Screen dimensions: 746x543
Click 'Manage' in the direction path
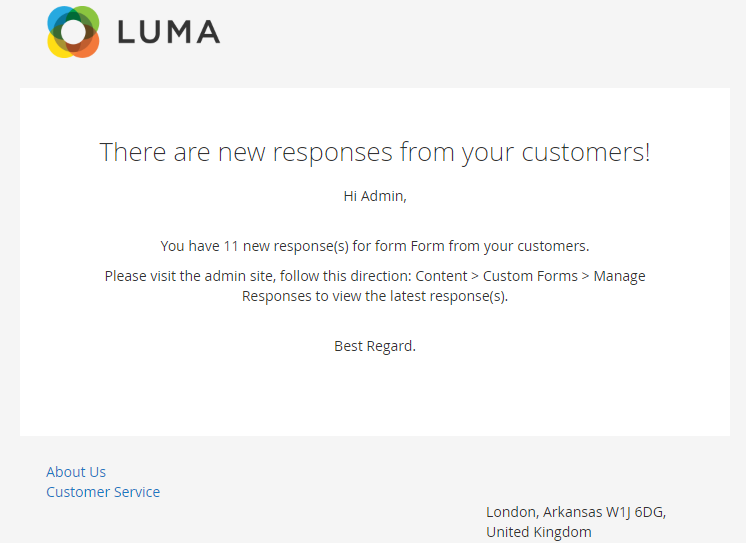click(620, 276)
